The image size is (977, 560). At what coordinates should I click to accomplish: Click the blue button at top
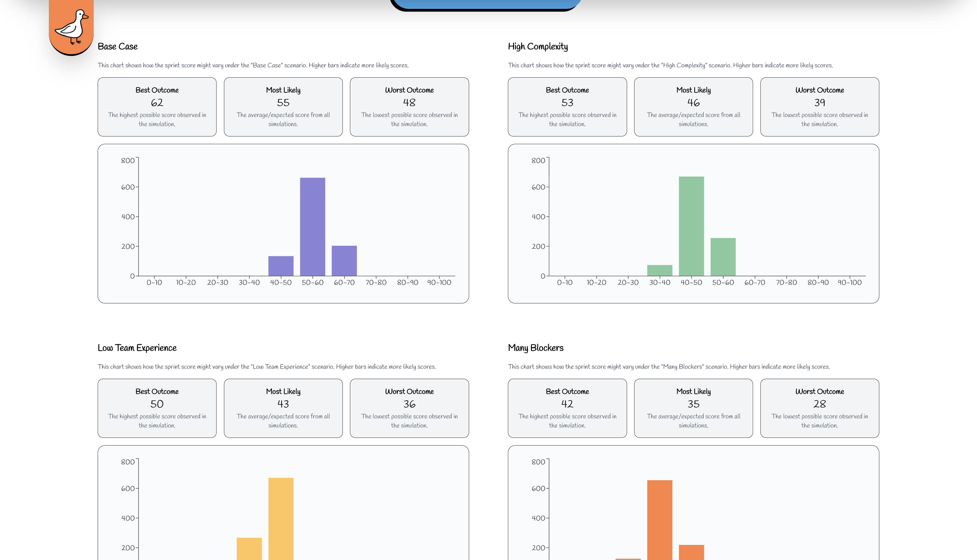point(486,4)
